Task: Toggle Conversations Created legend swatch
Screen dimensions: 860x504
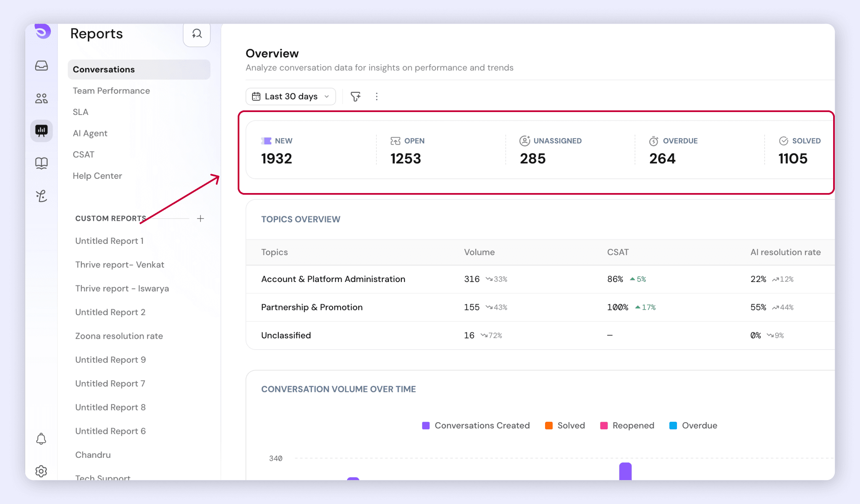Action: [426, 426]
